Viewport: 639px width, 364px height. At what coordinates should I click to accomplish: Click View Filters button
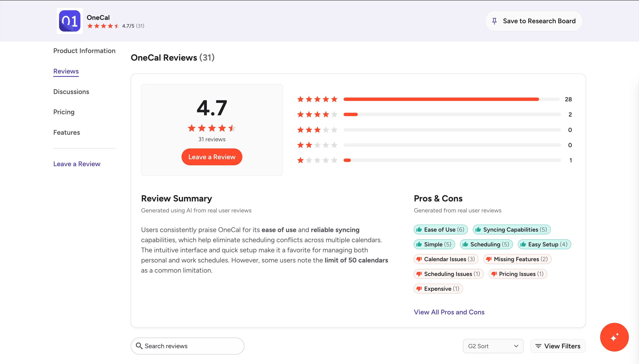click(x=558, y=346)
